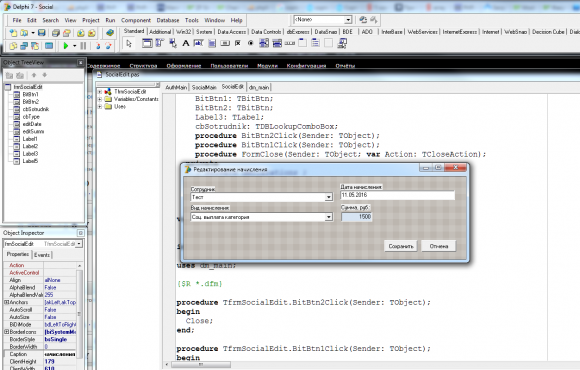
Task: Select the Label component (letter A)
Action: (x=186, y=43)
